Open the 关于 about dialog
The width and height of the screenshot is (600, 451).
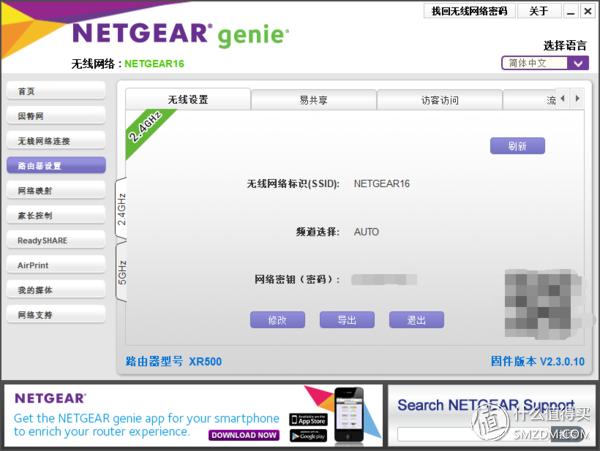click(539, 11)
